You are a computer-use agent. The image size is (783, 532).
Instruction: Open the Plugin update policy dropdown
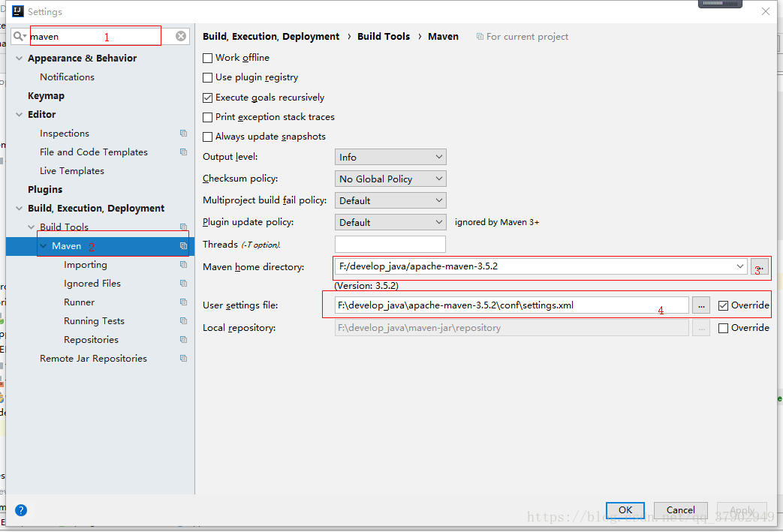click(390, 222)
